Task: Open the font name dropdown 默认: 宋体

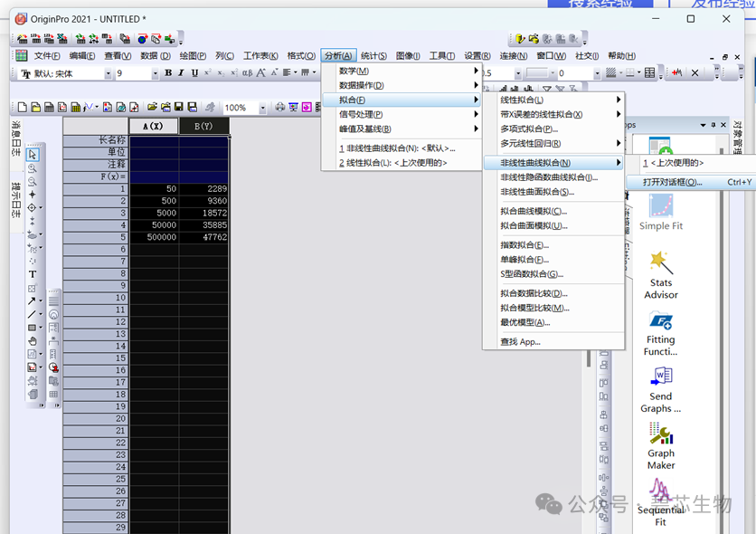Action: click(108, 73)
